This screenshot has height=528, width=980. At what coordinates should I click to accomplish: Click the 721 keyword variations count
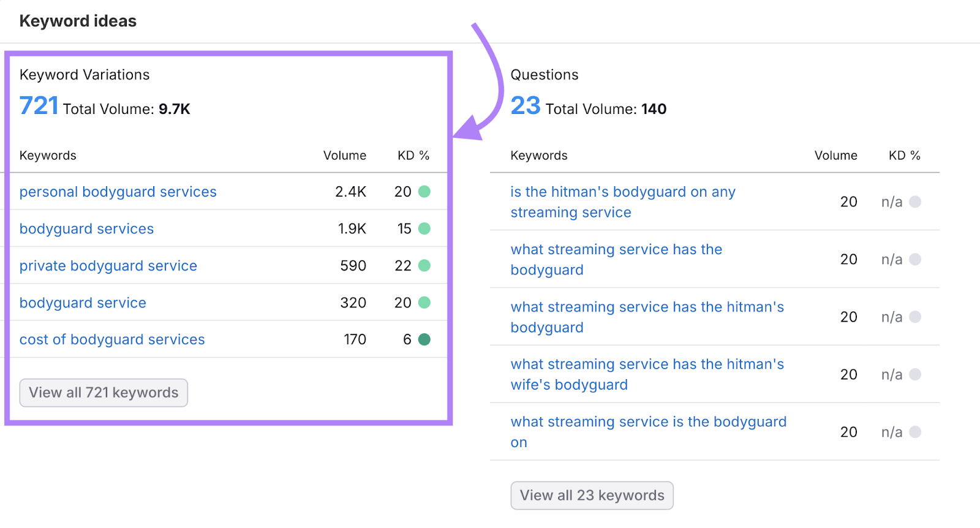pyautogui.click(x=39, y=106)
